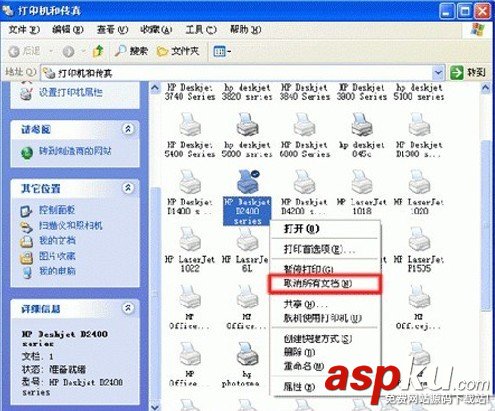
Task: Click sidebar scroll up arrow
Action: click(x=155, y=88)
